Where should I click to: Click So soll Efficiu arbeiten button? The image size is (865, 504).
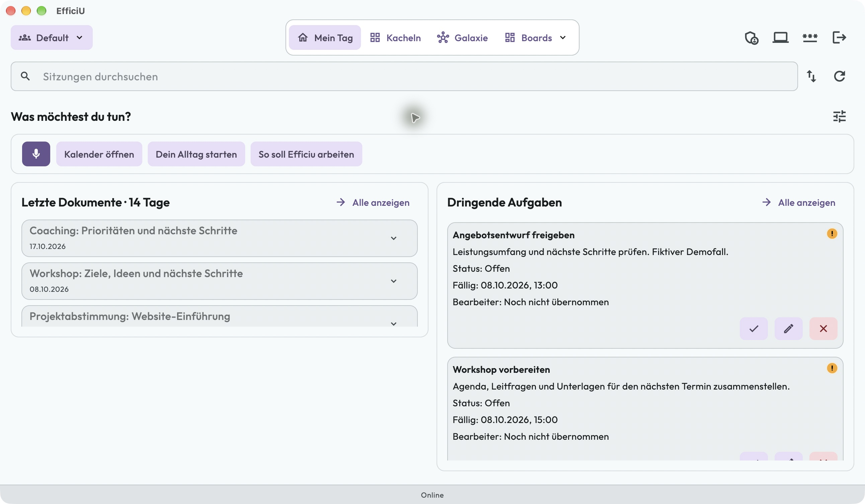[306, 154]
